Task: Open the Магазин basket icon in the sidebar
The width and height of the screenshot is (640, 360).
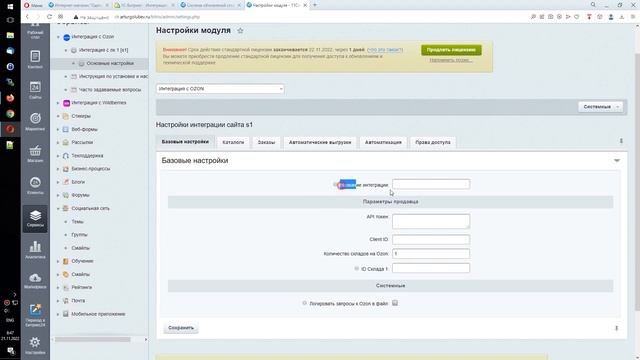Action: pyautogui.click(x=35, y=153)
